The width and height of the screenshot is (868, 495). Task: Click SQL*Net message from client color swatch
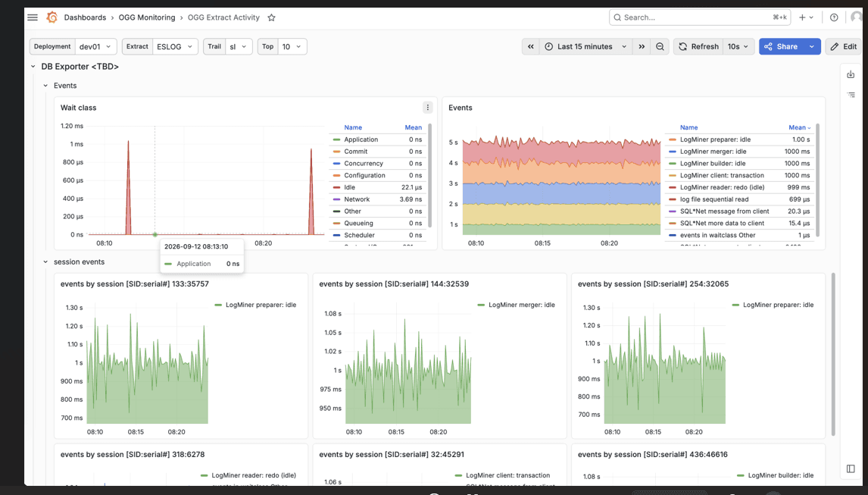click(673, 211)
